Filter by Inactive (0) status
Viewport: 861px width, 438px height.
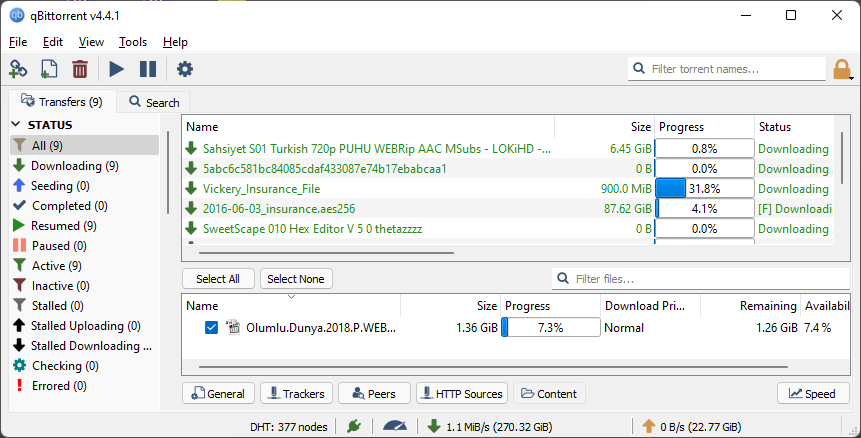85,286
